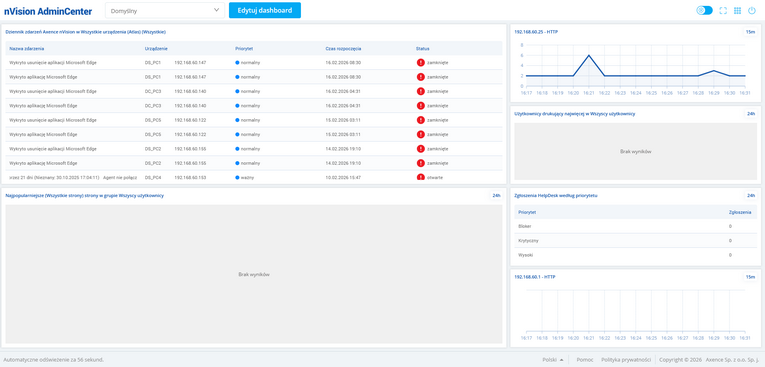Screen dimensions: 765x367
Task: Click the '192.168.60.25 - HTTP' panel title
Action: pyautogui.click(x=536, y=32)
